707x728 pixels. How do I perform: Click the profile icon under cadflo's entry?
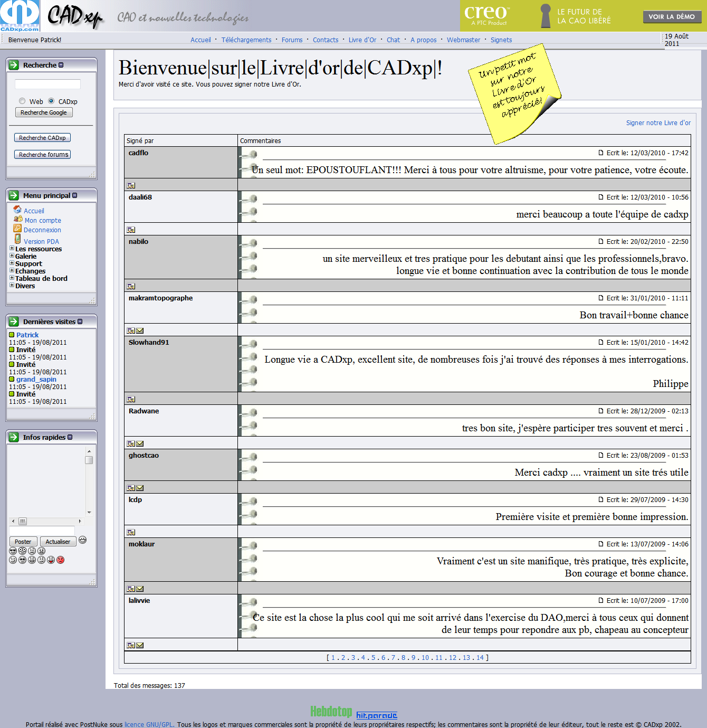click(x=131, y=185)
